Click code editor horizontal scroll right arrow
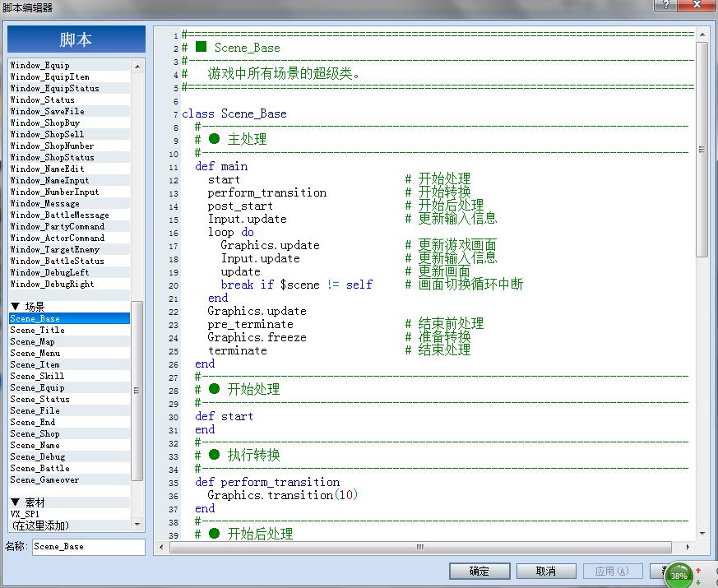The width and height of the screenshot is (718, 588). click(688, 547)
